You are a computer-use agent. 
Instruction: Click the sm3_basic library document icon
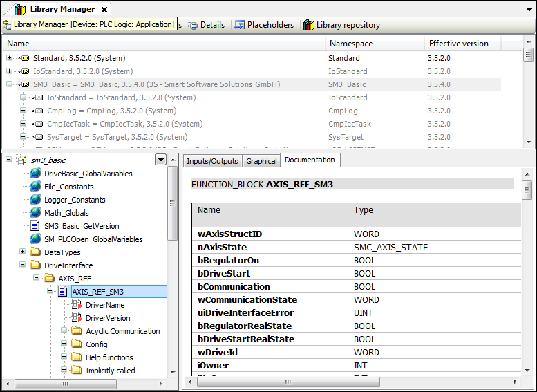pos(22,160)
